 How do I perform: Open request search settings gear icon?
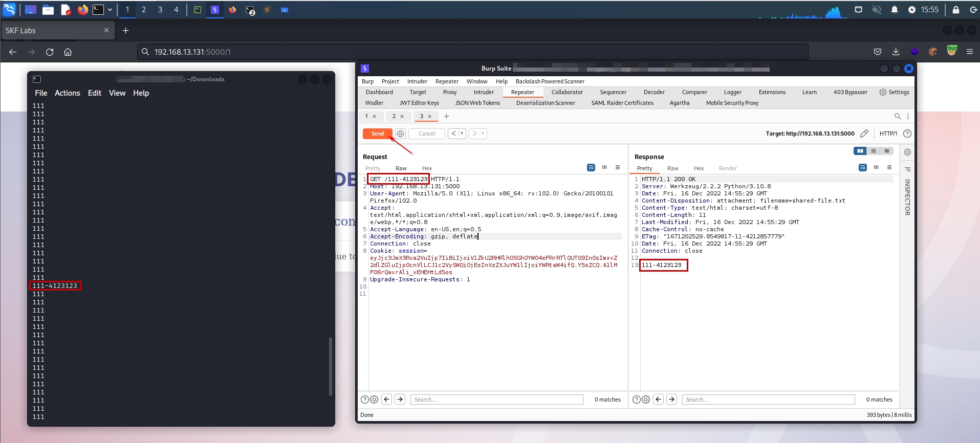point(374,400)
